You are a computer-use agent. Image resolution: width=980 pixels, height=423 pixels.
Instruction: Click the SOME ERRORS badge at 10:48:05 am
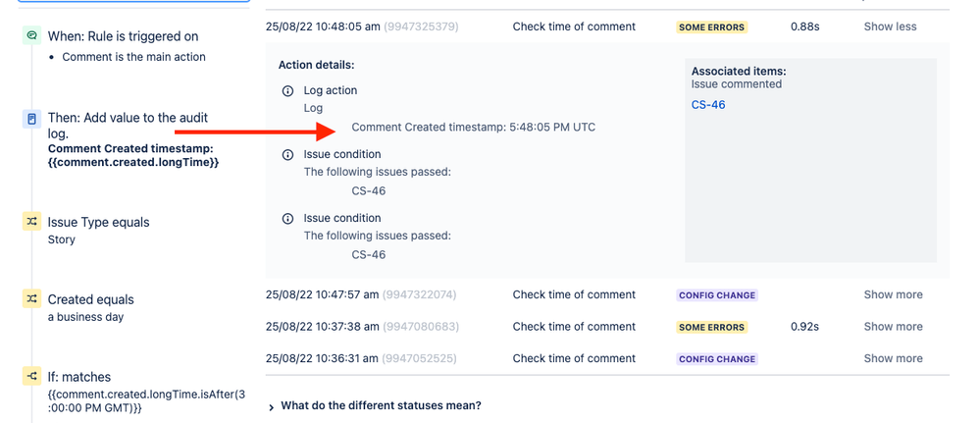click(712, 27)
